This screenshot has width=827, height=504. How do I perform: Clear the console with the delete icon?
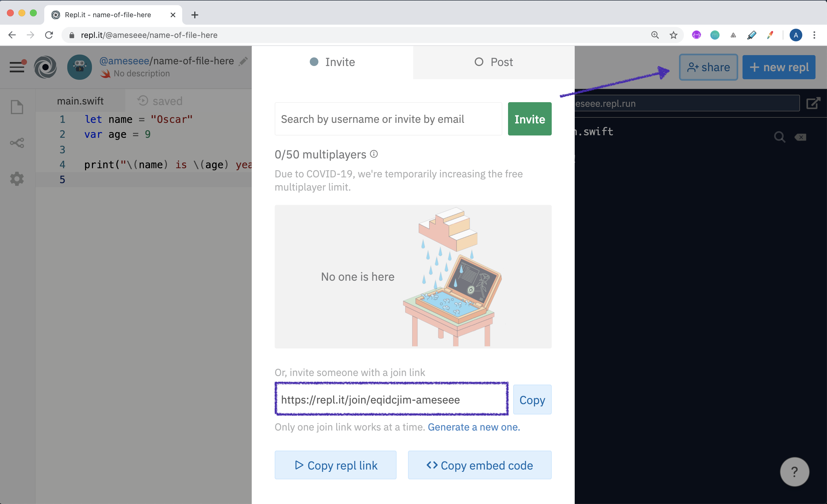point(801,137)
